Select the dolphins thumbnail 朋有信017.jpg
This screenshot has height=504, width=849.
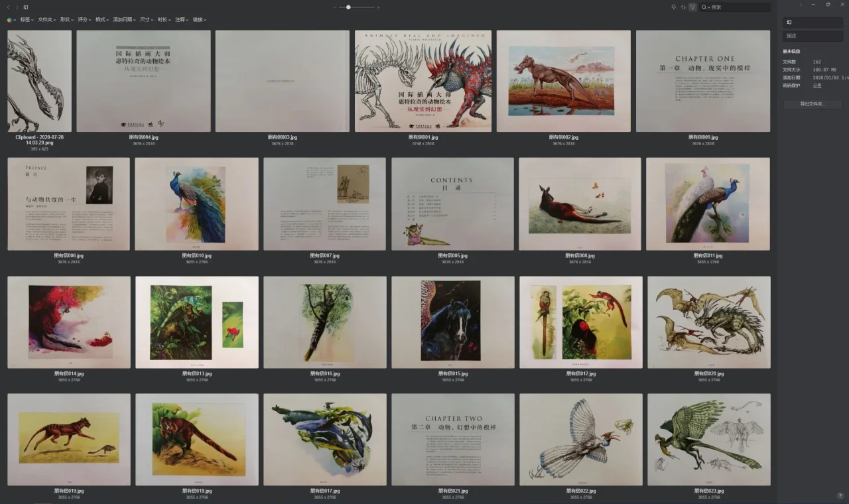[x=324, y=440]
